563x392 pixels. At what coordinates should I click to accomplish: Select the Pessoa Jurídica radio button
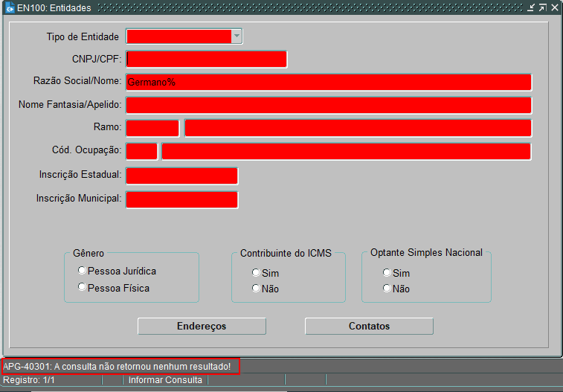click(x=82, y=270)
